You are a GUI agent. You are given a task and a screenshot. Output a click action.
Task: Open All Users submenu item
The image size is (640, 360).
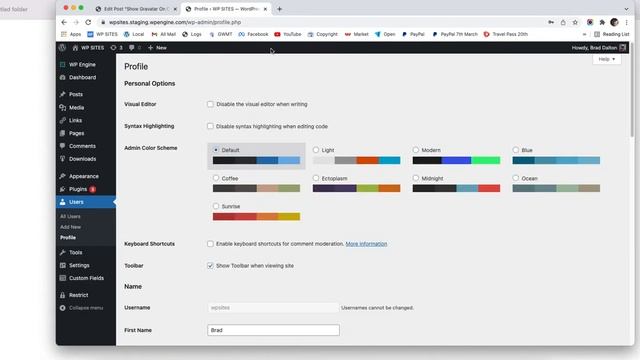pos(70,217)
